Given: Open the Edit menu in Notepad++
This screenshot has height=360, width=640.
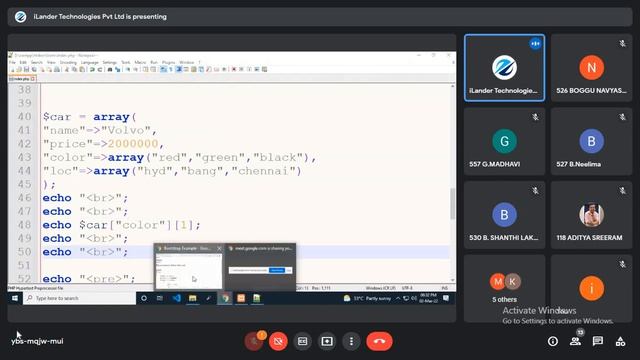Looking at the screenshot, I should (23, 62).
